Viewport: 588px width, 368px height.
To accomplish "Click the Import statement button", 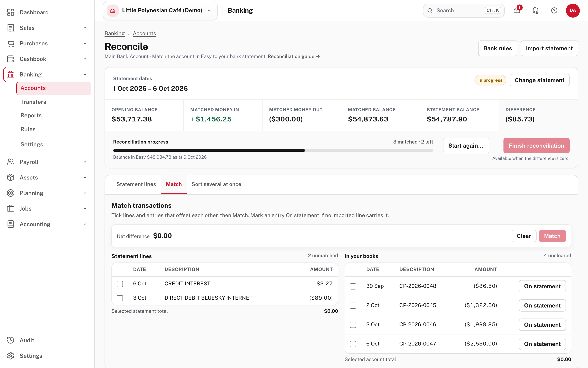I will (549, 48).
